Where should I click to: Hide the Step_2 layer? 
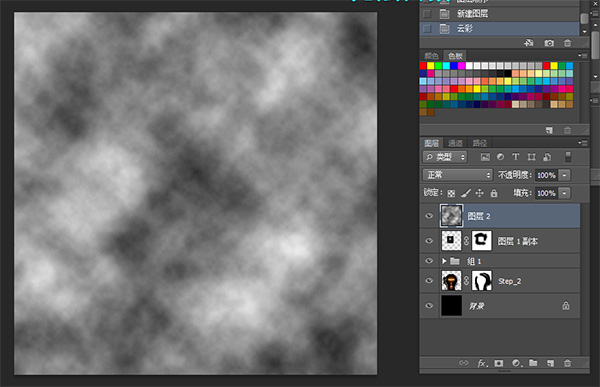[429, 281]
